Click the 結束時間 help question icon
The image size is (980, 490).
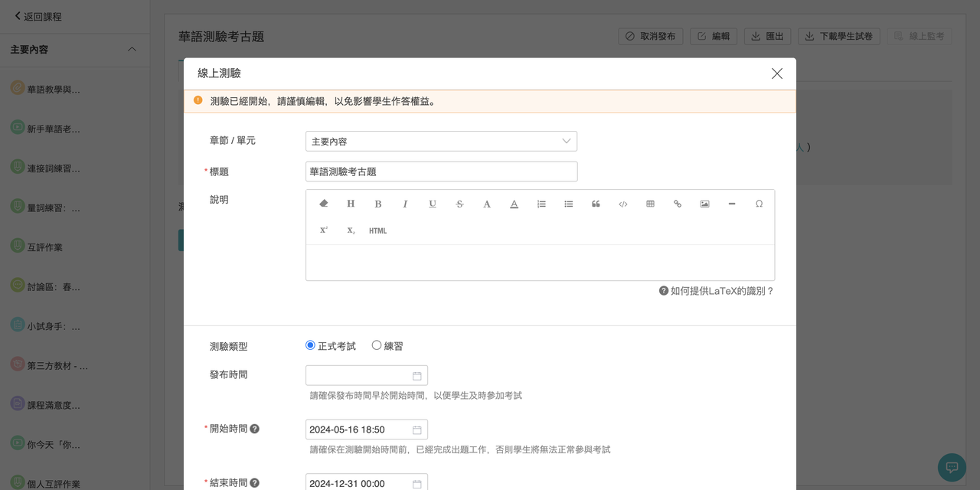[x=255, y=483]
